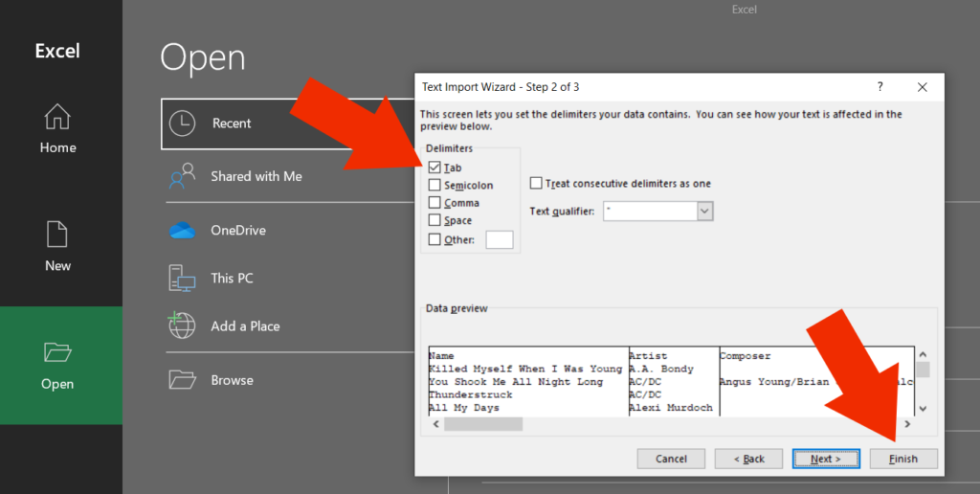Click preview horizontal scrollbar left arrow
Image resolution: width=980 pixels, height=494 pixels.
[x=436, y=424]
